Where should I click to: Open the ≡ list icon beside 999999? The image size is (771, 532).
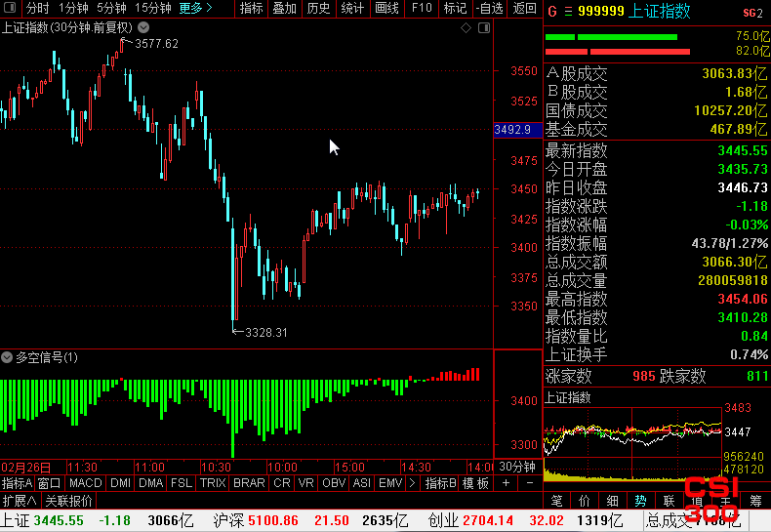[568, 12]
